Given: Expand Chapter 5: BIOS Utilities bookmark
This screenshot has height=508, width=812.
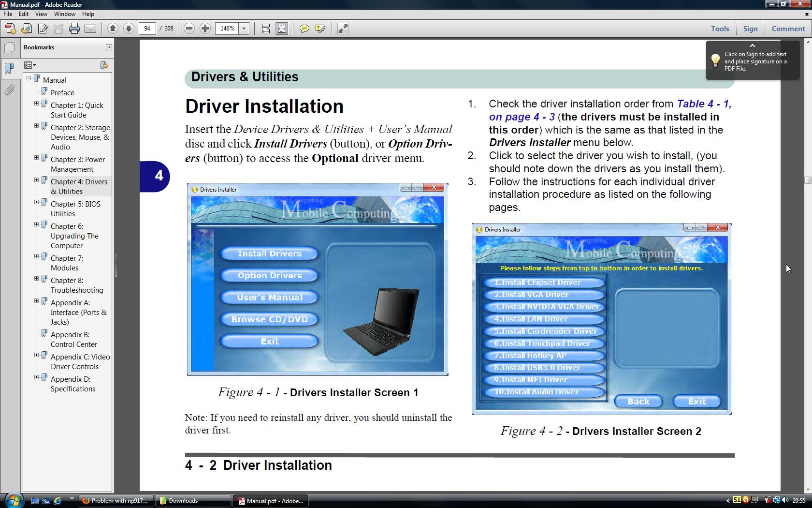Looking at the screenshot, I should tap(36, 202).
